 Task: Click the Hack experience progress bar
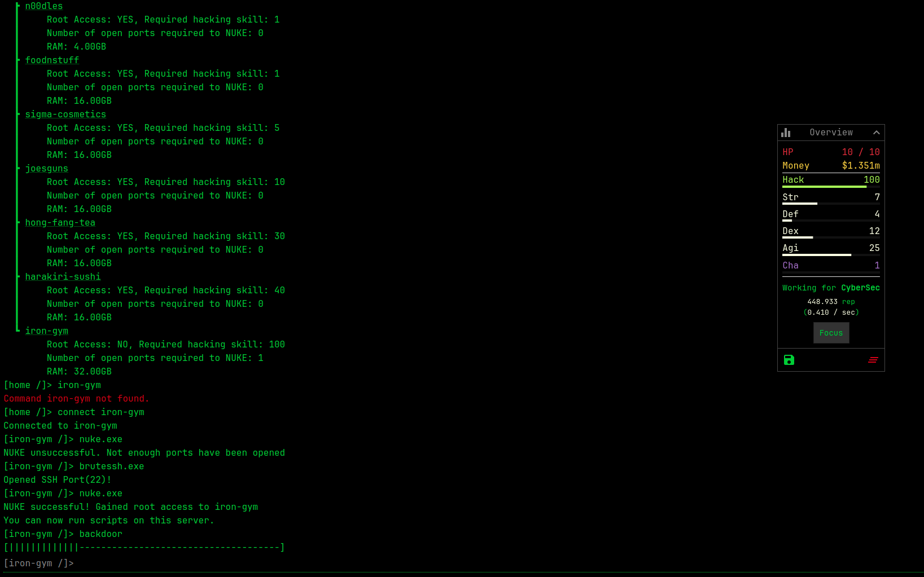(x=831, y=187)
